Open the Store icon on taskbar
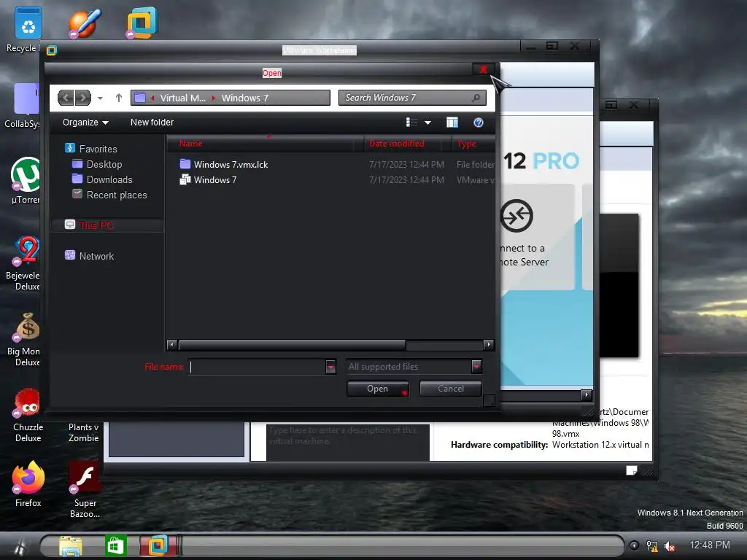The width and height of the screenshot is (747, 560). click(x=116, y=545)
